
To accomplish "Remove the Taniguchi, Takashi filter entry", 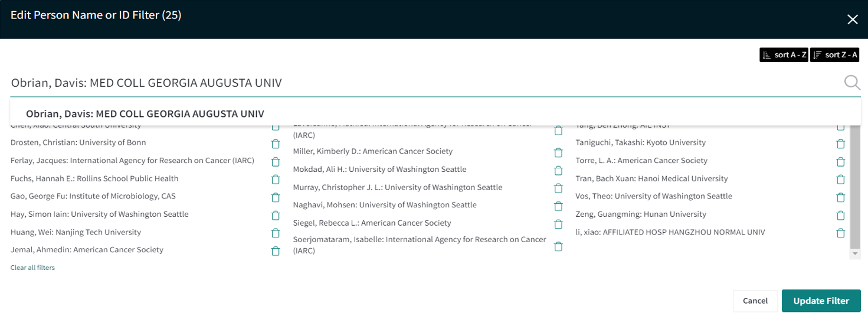I will tap(840, 144).
